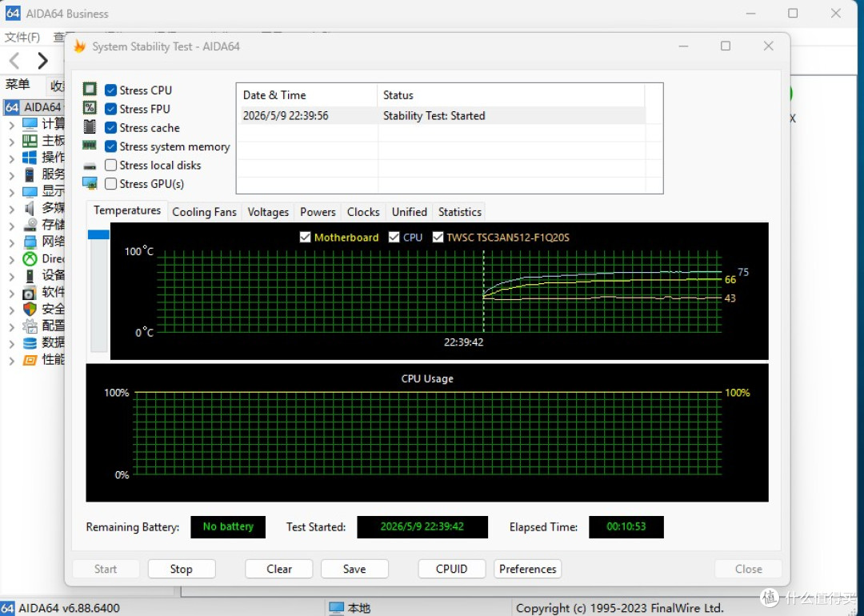The width and height of the screenshot is (864, 616).
Task: Select the display monitor tree icon
Action: tap(30, 191)
